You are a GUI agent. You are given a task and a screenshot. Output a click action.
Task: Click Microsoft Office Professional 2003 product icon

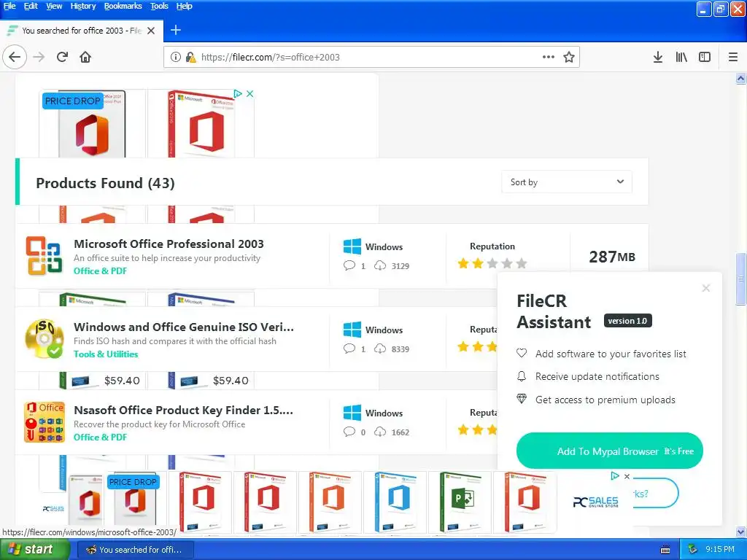[x=44, y=256]
